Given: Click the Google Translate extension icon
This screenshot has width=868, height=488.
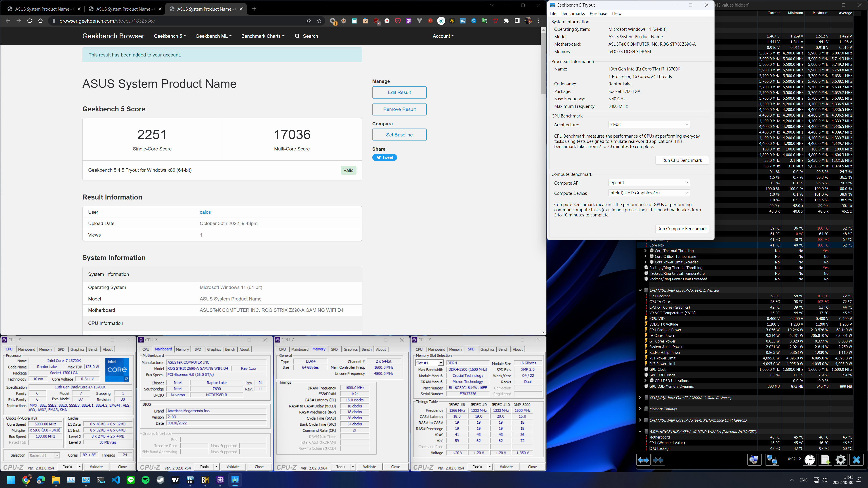Looking at the screenshot, I should click(485, 21).
